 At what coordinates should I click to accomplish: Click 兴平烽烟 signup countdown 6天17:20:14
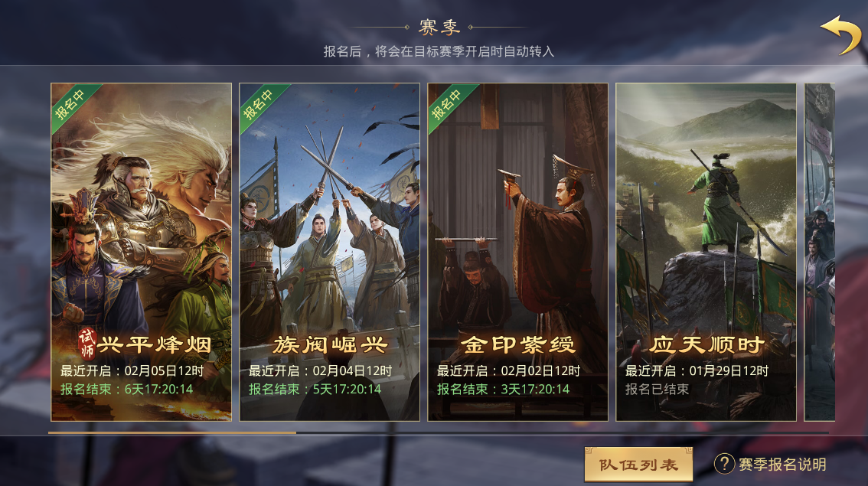pyautogui.click(x=158, y=389)
